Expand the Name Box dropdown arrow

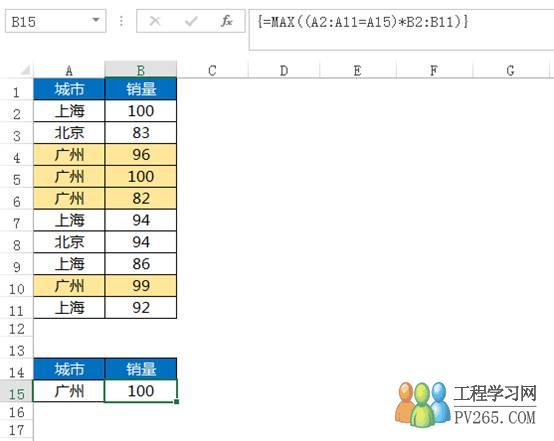(x=96, y=20)
